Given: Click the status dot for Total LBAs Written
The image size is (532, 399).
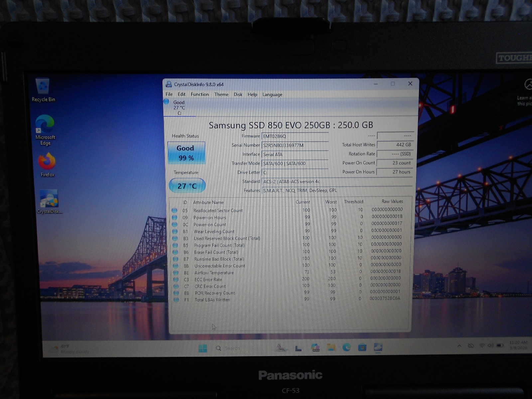Looking at the screenshot, I should pos(177,300).
